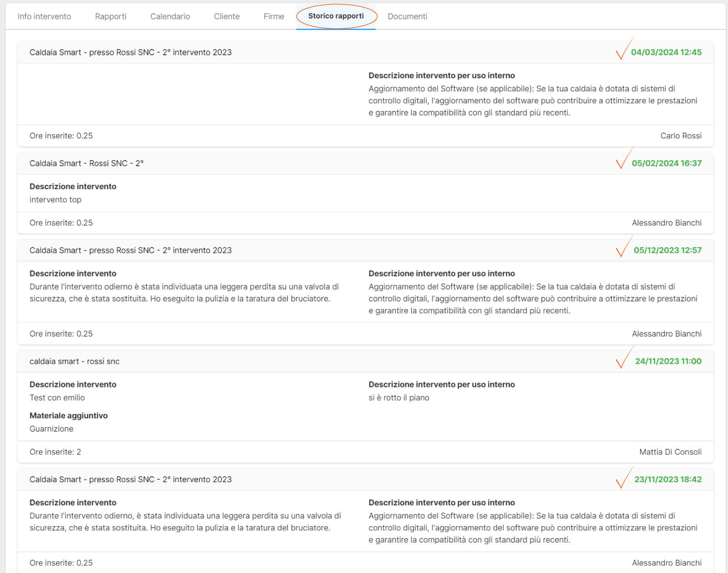Select the Firme tab
The height and width of the screenshot is (573, 728).
(x=273, y=16)
